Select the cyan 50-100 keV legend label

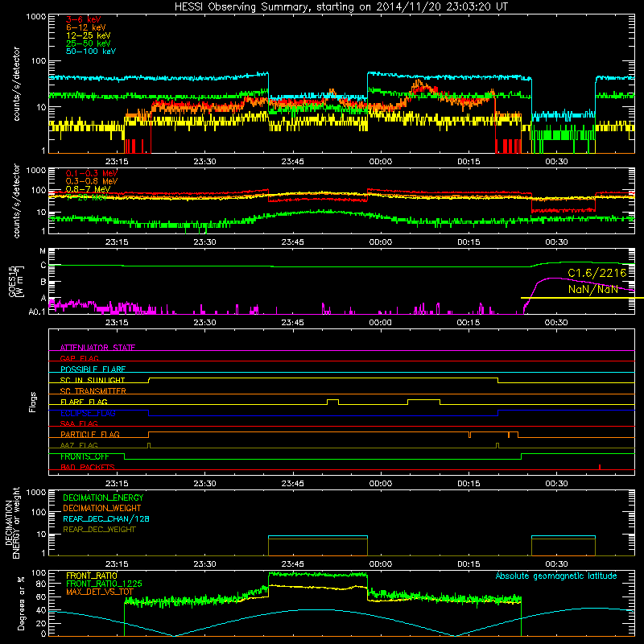coord(91,52)
